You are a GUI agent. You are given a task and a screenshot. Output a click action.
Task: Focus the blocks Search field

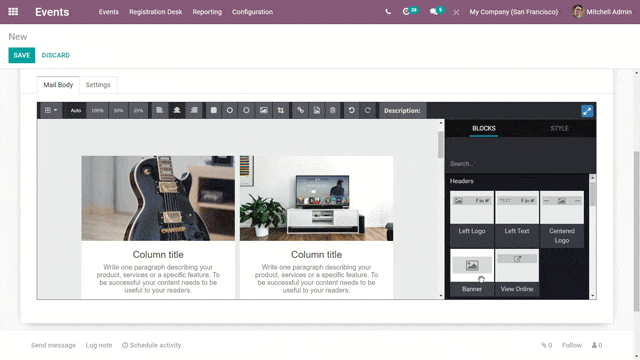pos(518,164)
